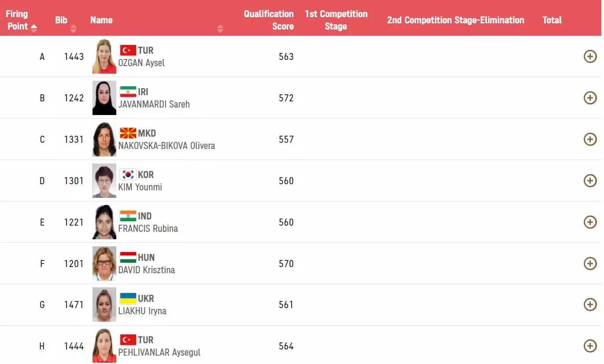This screenshot has width=604, height=364.
Task: Click the North Macedonia flag icon
Action: [128, 133]
